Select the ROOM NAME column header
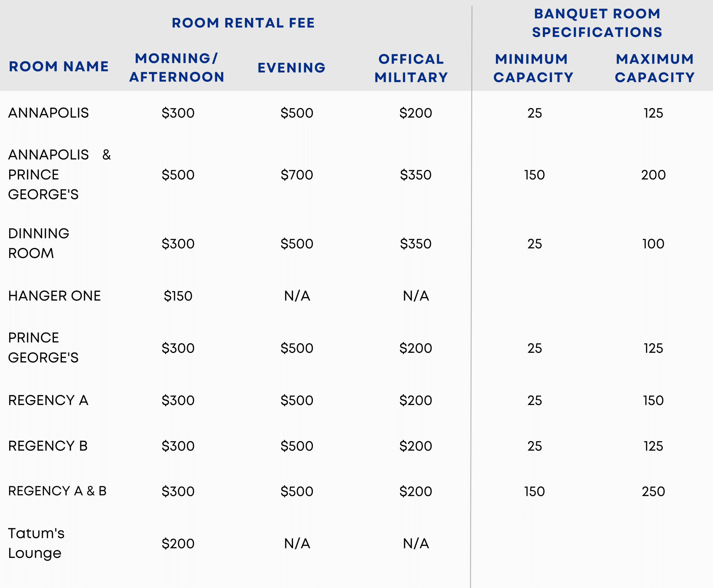This screenshot has height=588, width=713. click(59, 66)
